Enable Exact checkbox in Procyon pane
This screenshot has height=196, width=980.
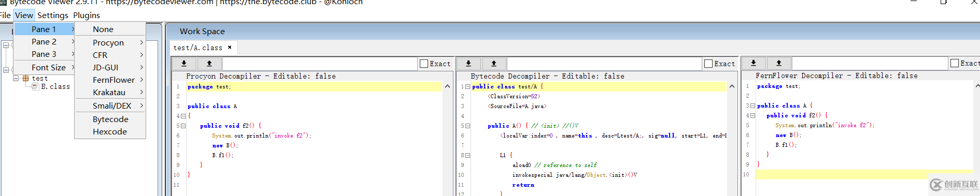click(x=424, y=64)
